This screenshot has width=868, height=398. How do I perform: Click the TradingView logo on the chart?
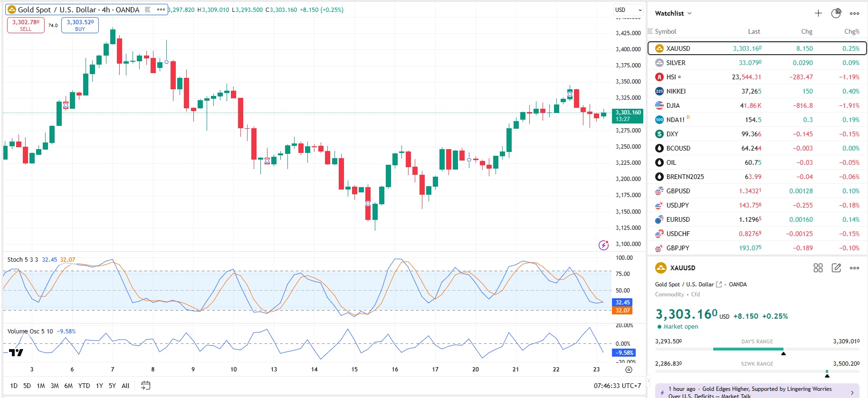[16, 352]
